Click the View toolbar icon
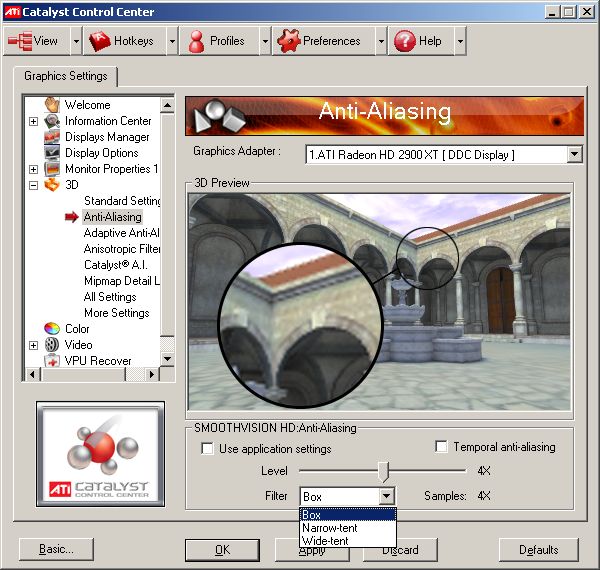The image size is (600, 570). click(x=20, y=41)
